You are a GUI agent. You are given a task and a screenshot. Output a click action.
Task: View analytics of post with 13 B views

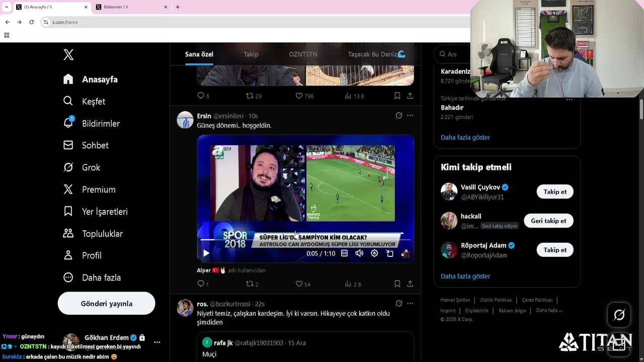[x=354, y=96]
